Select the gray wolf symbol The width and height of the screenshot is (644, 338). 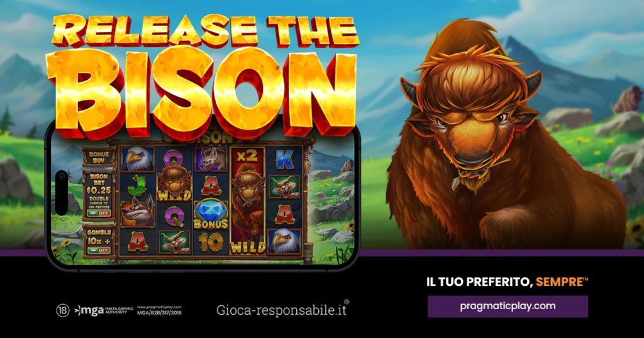(137, 212)
